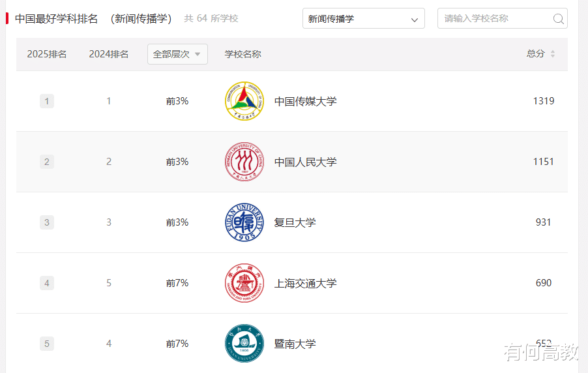Click the score 690
Viewport: 588px width, 373px height.
pos(544,283)
